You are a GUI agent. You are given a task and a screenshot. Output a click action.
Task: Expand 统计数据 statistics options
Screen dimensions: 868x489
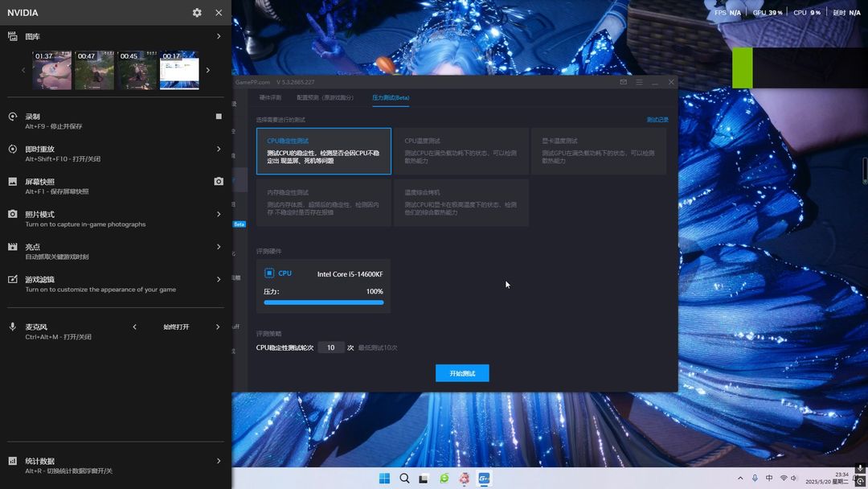coord(219,461)
